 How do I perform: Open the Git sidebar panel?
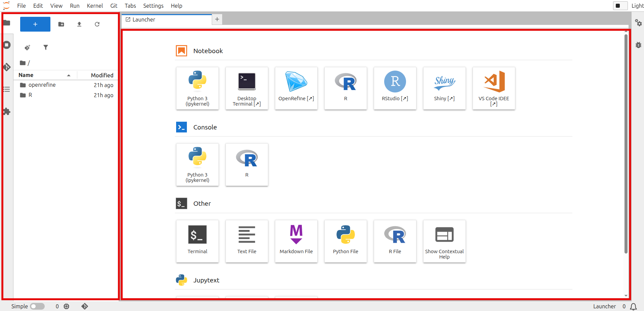[7, 67]
